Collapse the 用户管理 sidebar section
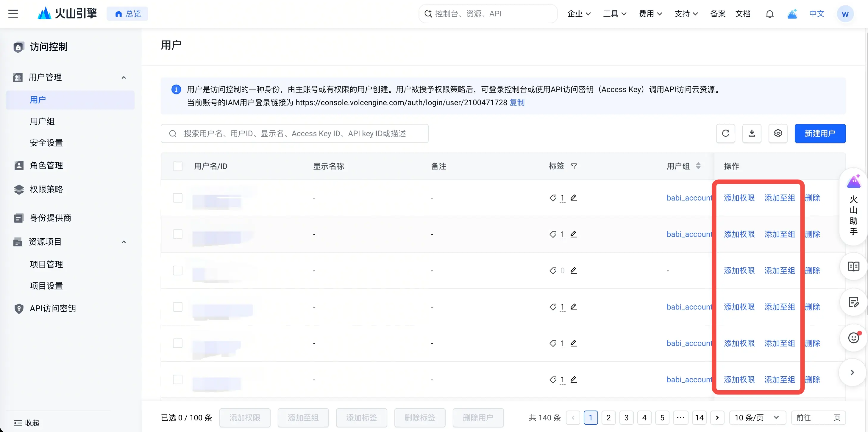Screen dimensions: 868x432 click(124, 77)
